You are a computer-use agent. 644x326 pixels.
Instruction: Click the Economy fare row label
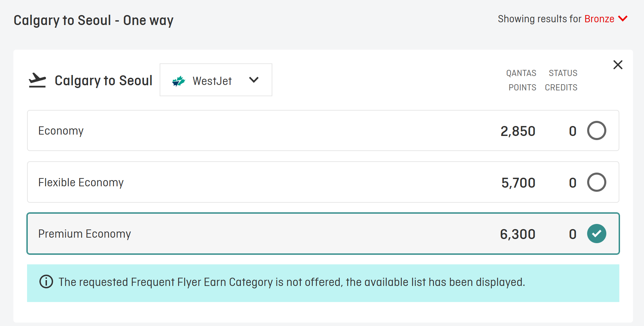[x=61, y=131]
